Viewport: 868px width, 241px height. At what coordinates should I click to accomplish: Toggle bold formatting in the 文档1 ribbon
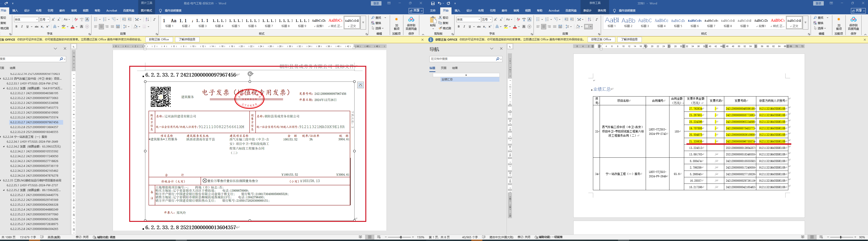tap(459, 27)
